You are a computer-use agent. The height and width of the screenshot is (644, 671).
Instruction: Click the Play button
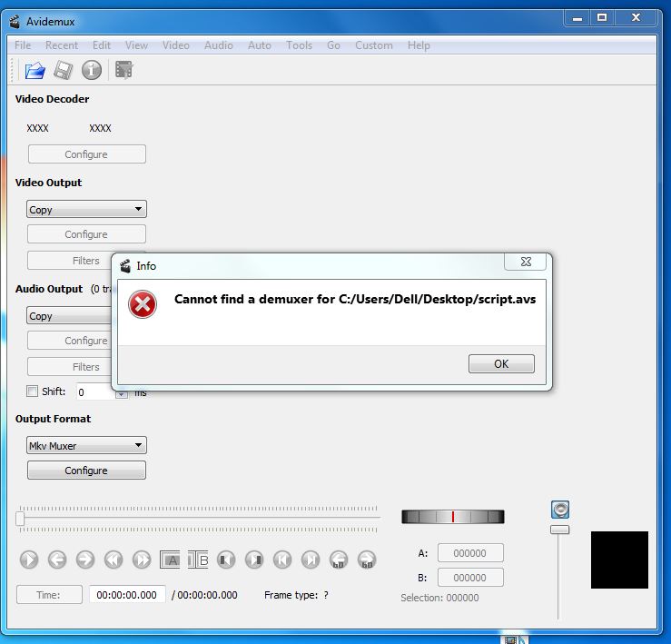29,560
